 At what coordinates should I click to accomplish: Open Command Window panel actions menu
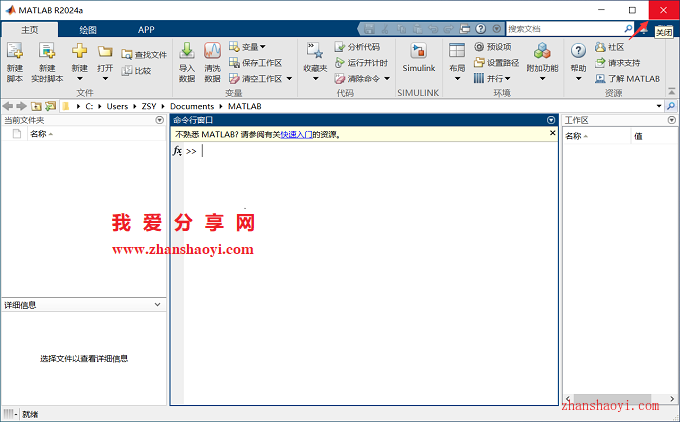point(551,120)
